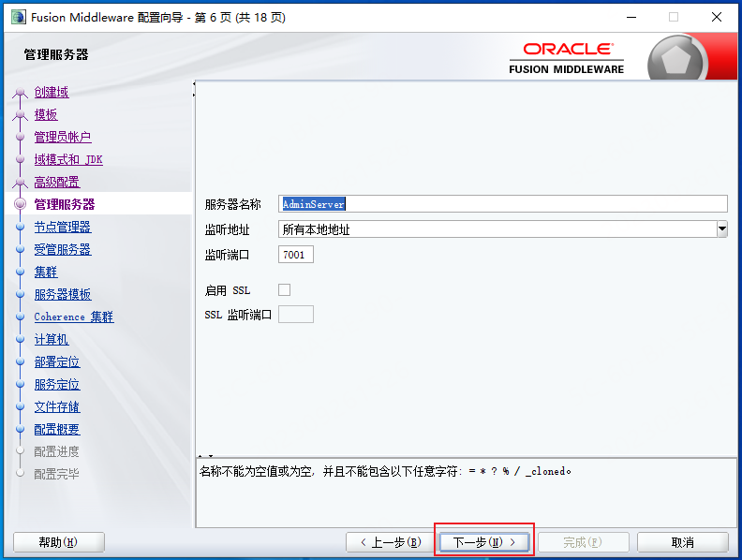Jump to 部署定位 step
The height and width of the screenshot is (560, 742).
tap(57, 361)
